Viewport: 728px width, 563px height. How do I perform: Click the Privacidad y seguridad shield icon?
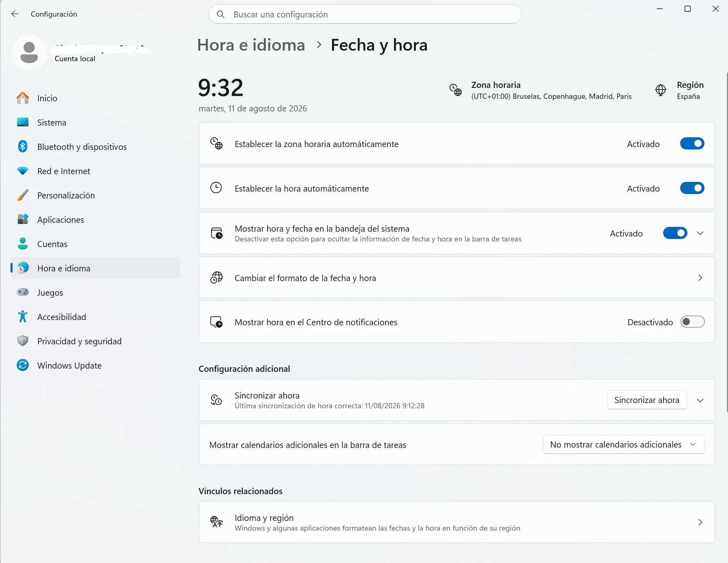pos(23,341)
